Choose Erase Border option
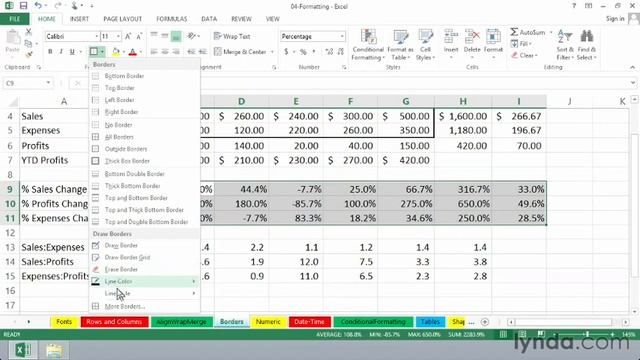The width and height of the screenshot is (640, 360). [144, 269]
